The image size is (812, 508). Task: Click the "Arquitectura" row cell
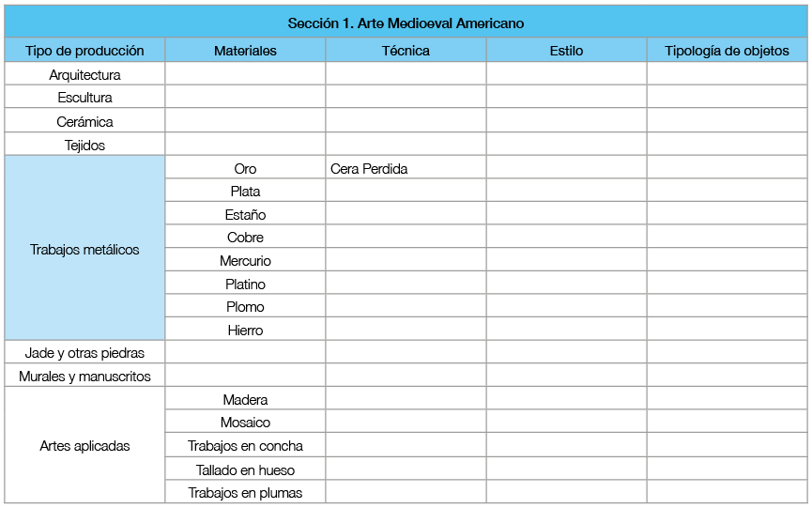pos(84,75)
